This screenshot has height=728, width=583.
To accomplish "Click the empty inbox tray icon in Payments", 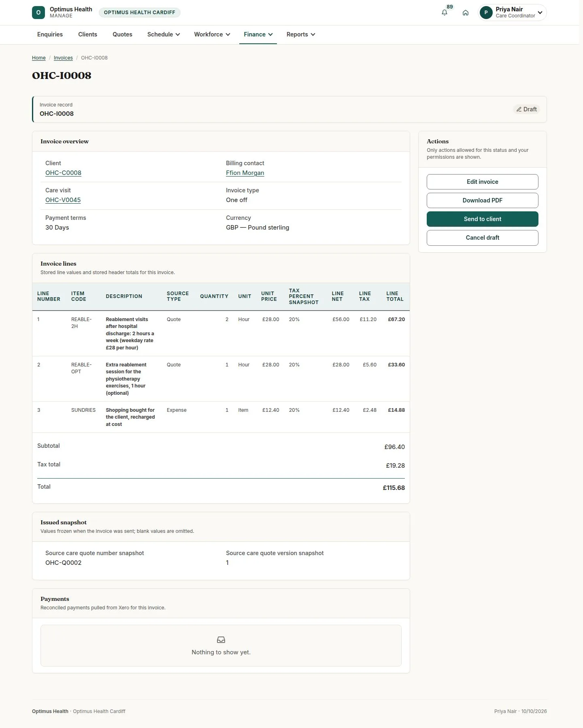I will pyautogui.click(x=221, y=640).
